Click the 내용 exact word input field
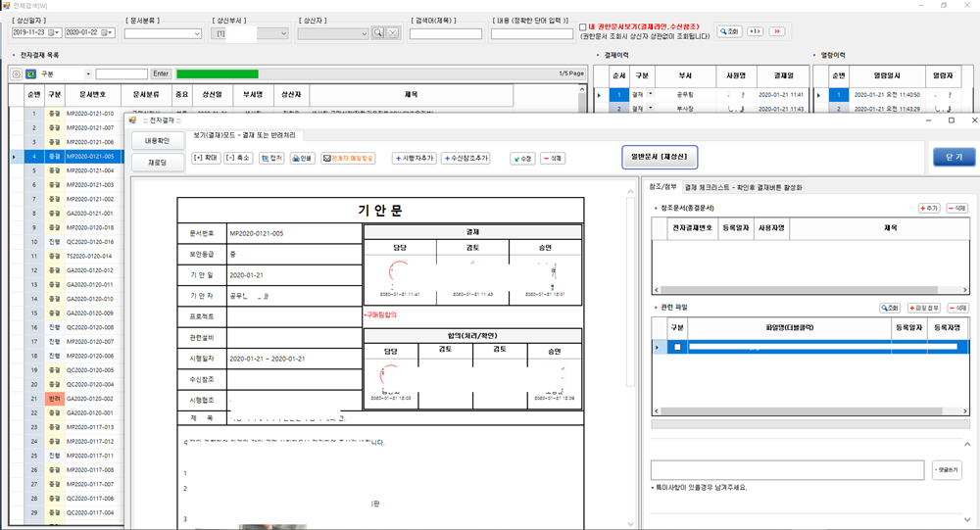Screen dimensions: 980x530 click(532, 33)
